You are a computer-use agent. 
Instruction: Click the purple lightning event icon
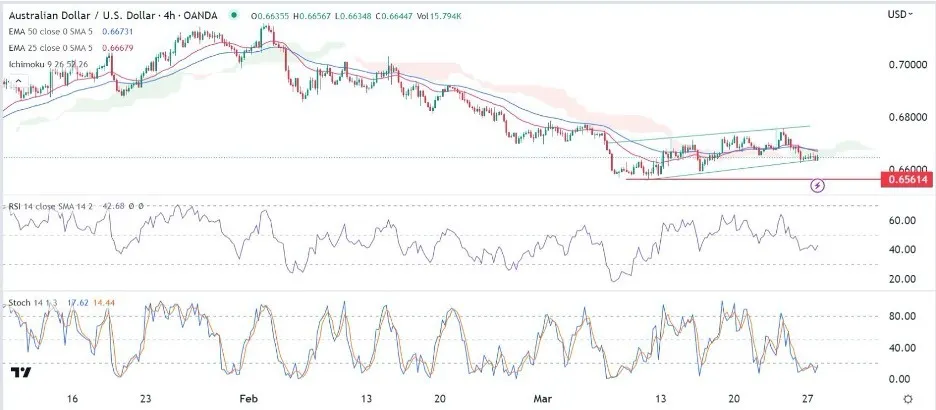817,186
